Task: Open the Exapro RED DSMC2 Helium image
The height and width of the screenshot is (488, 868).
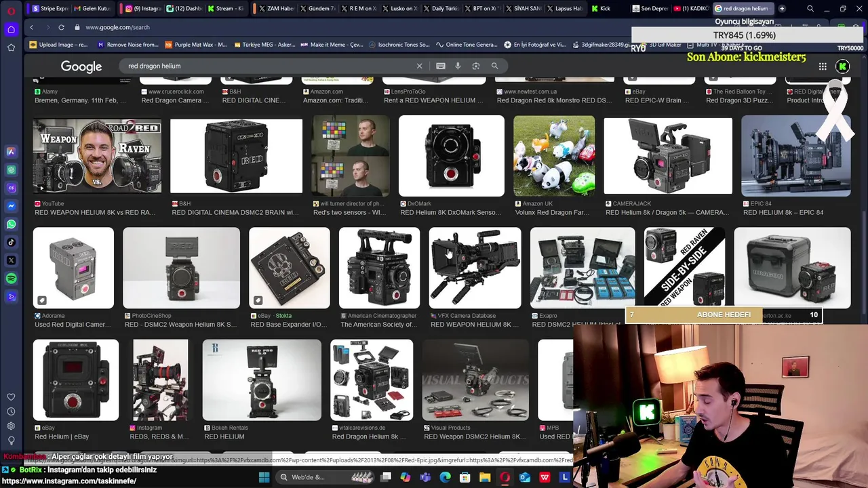Action: (x=583, y=268)
